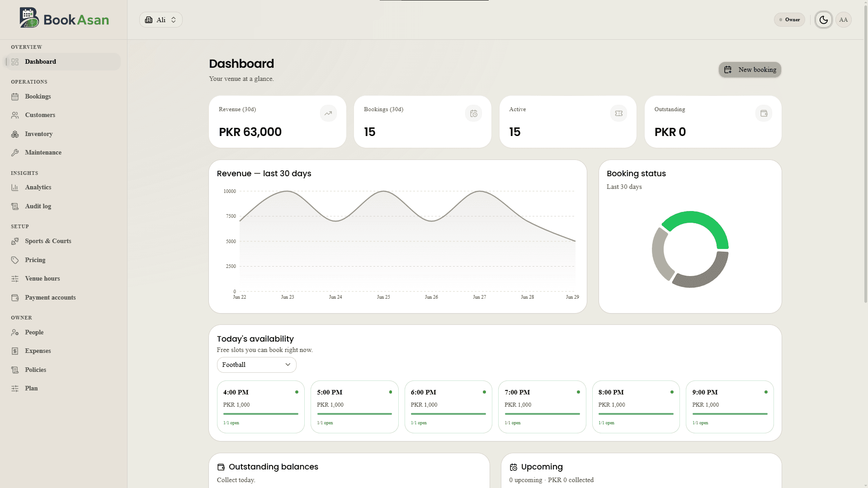868x488 pixels.
Task: Click the Jun 25 label on revenue chart
Action: (x=383, y=297)
